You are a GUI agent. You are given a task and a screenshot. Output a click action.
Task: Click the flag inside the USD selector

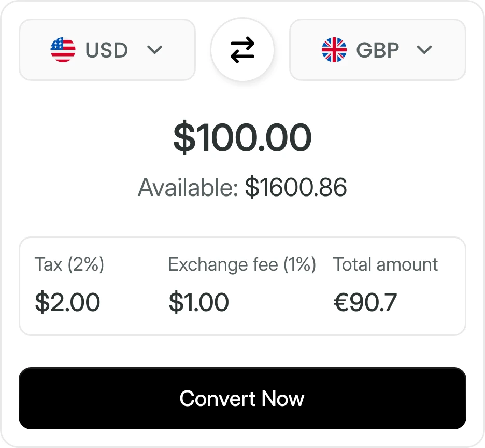tap(63, 50)
